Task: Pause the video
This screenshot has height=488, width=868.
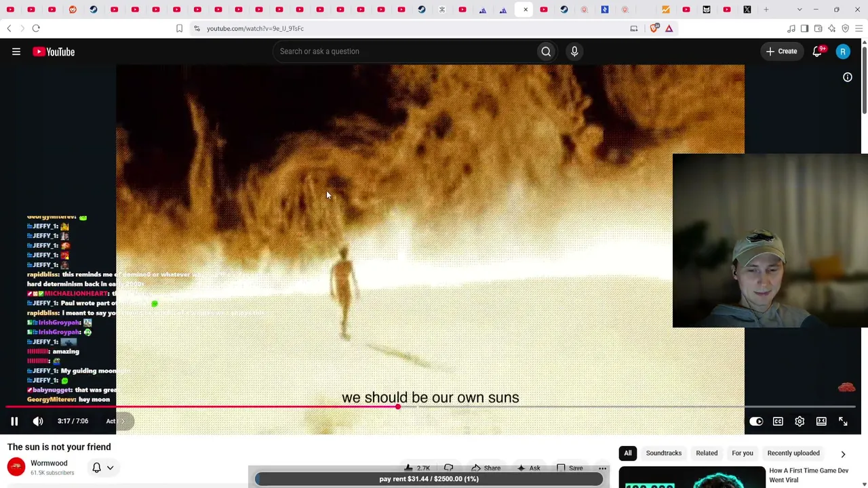Action: tap(14, 422)
